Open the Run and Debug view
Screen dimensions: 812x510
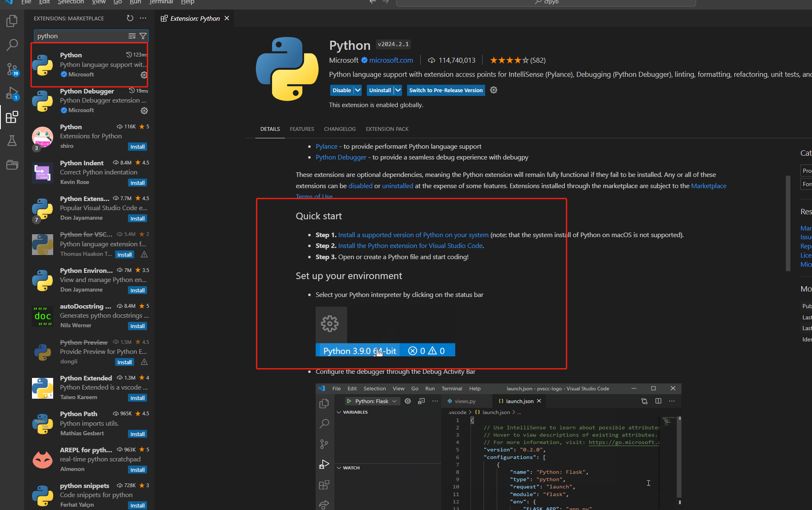[12, 93]
